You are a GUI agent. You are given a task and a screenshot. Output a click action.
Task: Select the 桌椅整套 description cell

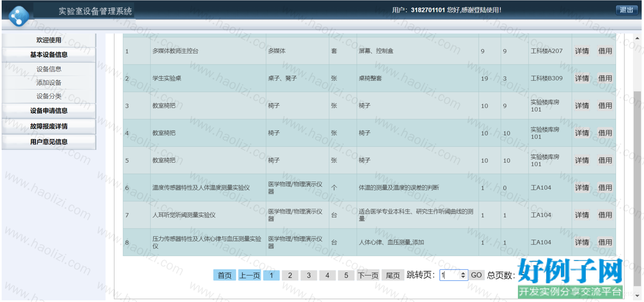pyautogui.click(x=418, y=78)
